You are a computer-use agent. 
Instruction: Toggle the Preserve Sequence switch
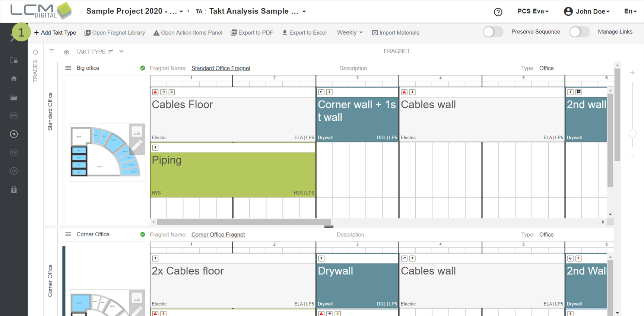(492, 32)
